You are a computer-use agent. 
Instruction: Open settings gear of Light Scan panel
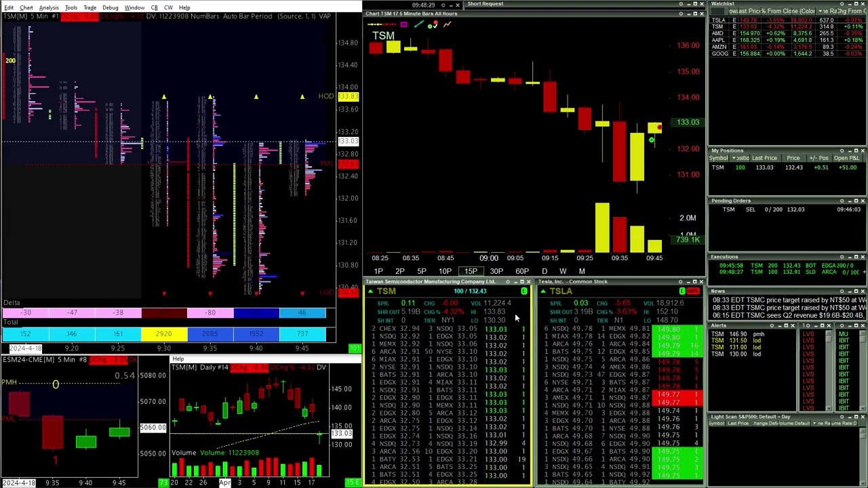point(842,417)
